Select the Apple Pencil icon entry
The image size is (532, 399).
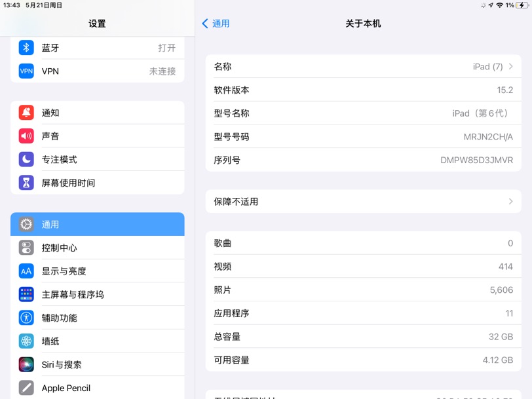pos(26,388)
